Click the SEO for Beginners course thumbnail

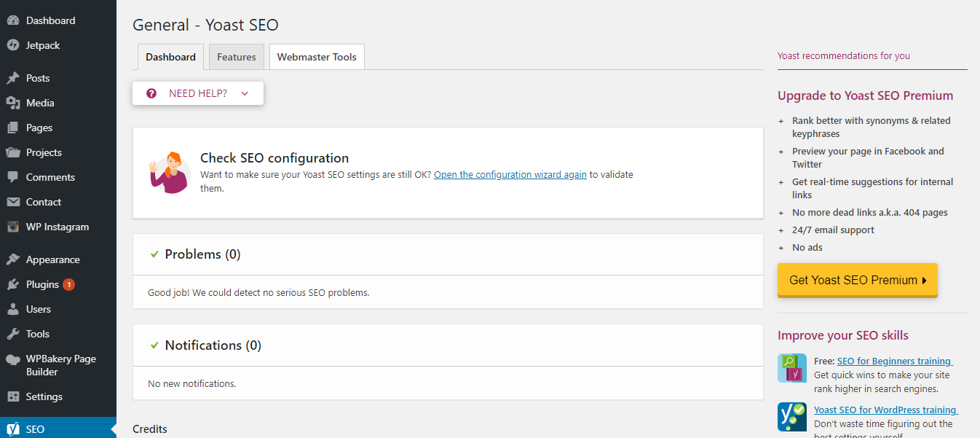point(792,368)
